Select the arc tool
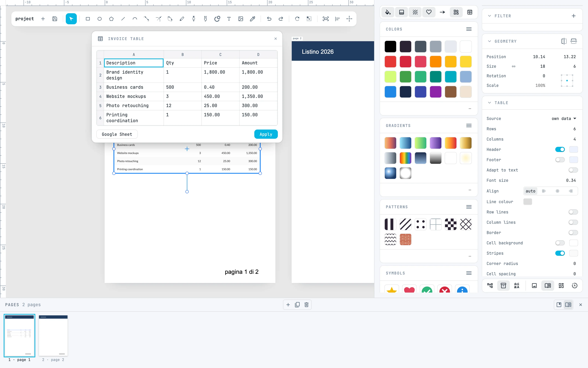Viewport: 588px width, 368px height. coord(135,19)
